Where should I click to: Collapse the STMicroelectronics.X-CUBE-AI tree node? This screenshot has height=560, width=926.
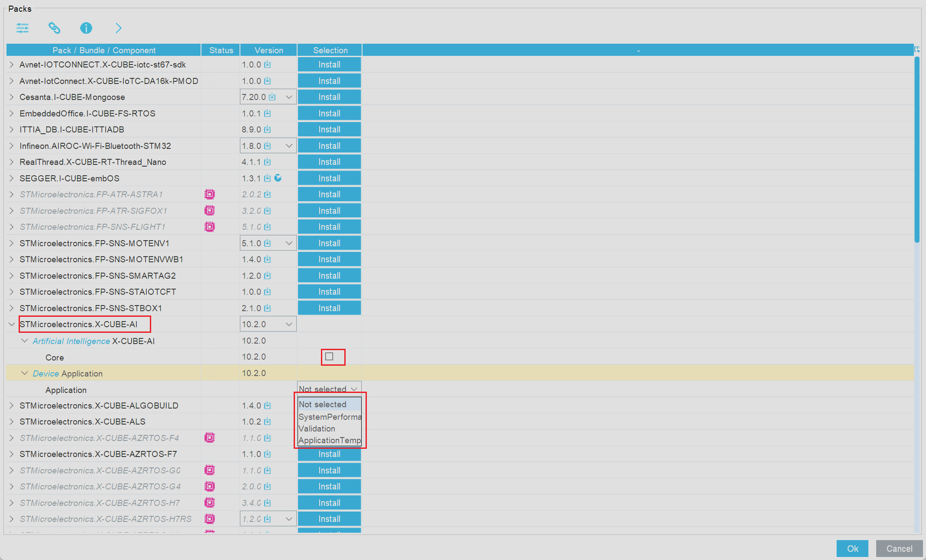12,324
